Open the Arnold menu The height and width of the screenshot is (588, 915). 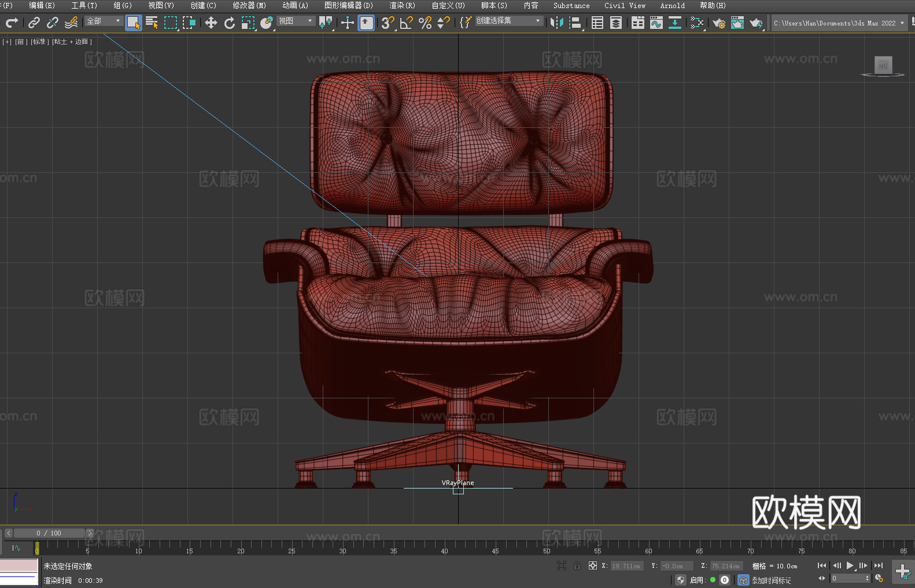(x=673, y=5)
